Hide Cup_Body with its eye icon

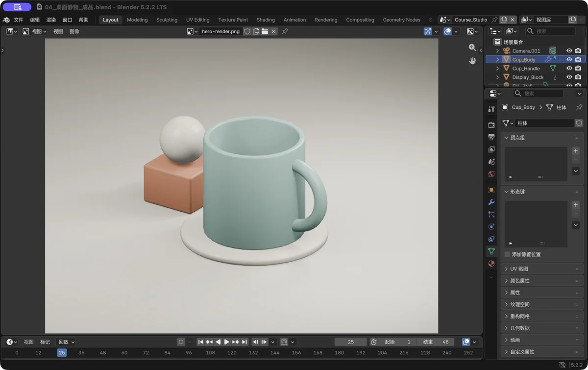coord(569,60)
